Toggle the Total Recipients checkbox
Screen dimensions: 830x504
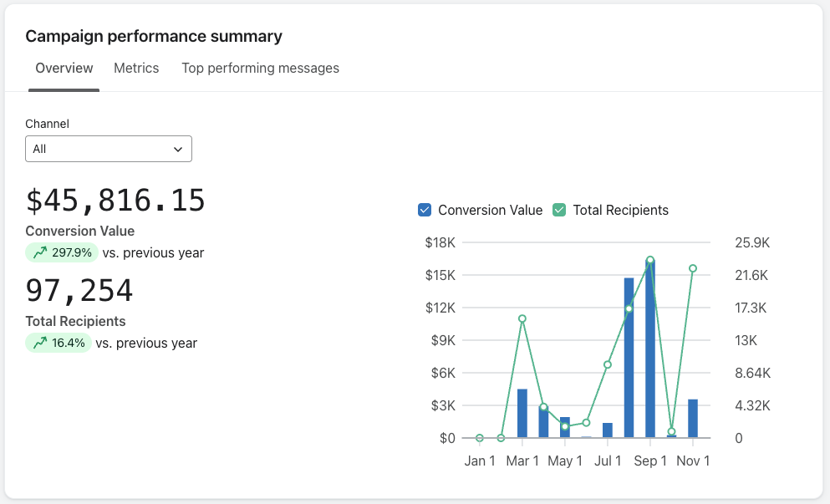click(559, 211)
